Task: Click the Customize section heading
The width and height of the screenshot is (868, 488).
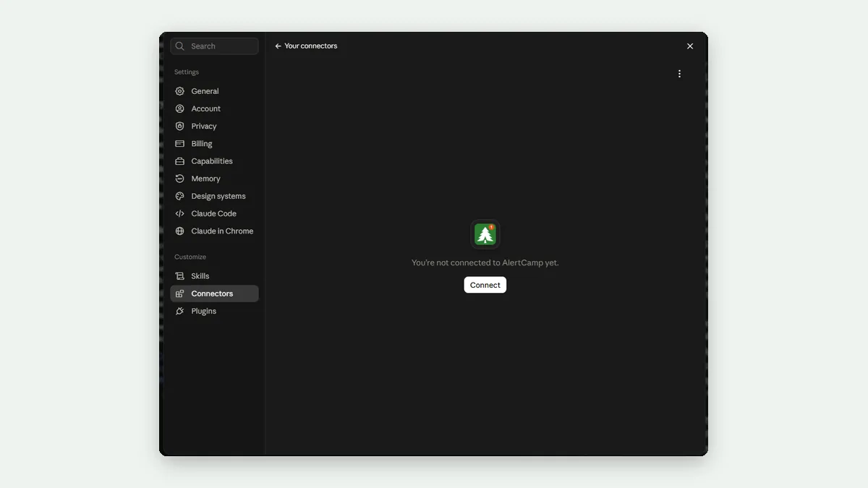Action: [190, 257]
